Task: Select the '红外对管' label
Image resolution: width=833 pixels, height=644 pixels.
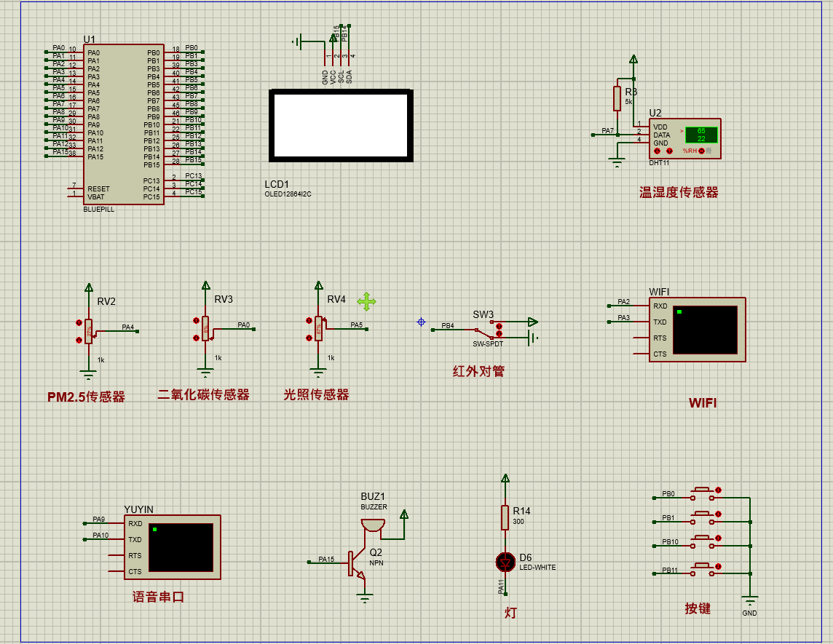Action: coord(478,371)
